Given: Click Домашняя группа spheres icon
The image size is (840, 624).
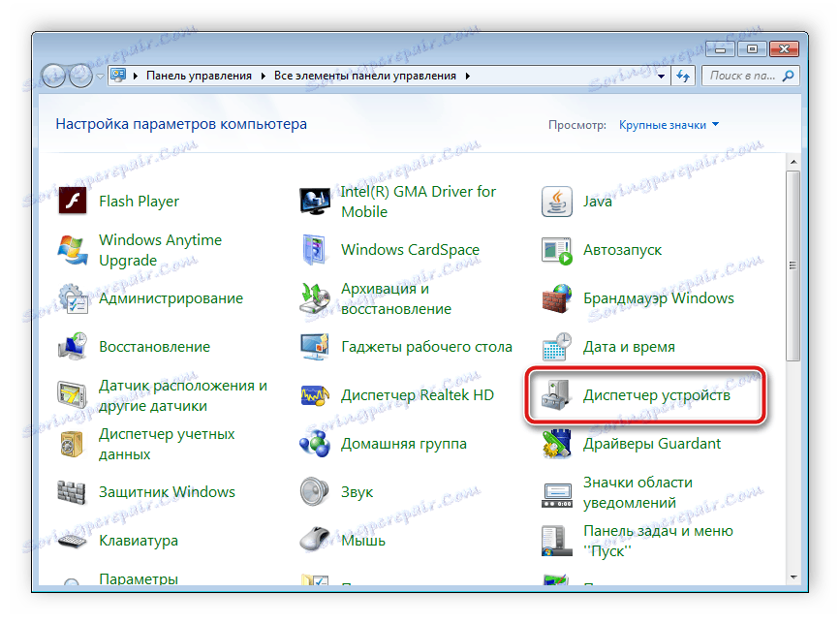Looking at the screenshot, I should click(x=315, y=444).
